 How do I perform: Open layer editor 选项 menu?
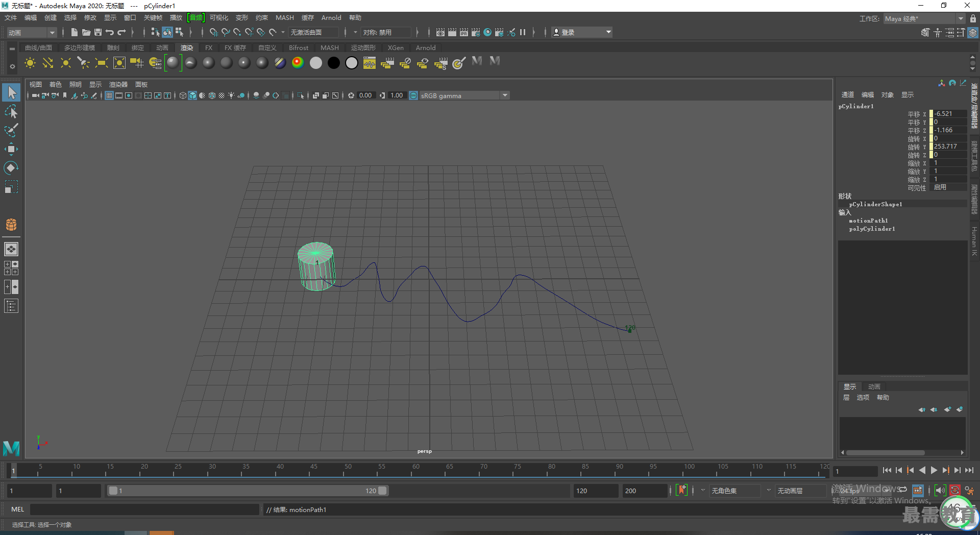(x=863, y=397)
